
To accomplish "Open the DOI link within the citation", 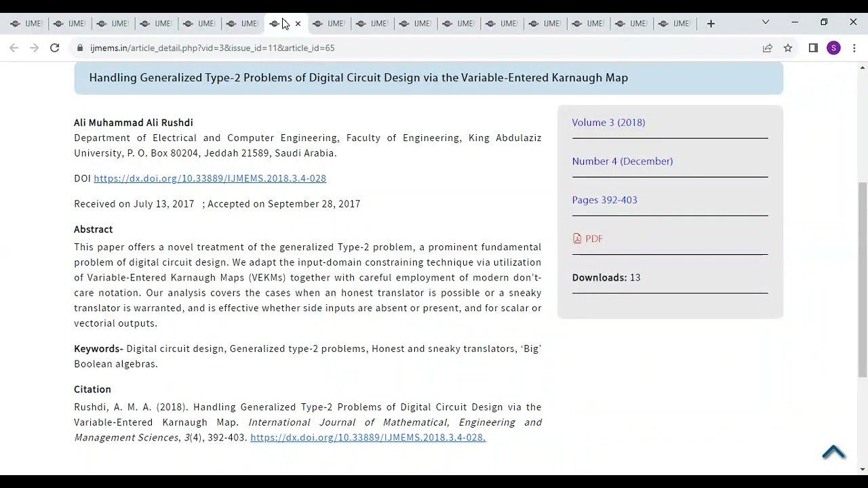I will tap(368, 438).
